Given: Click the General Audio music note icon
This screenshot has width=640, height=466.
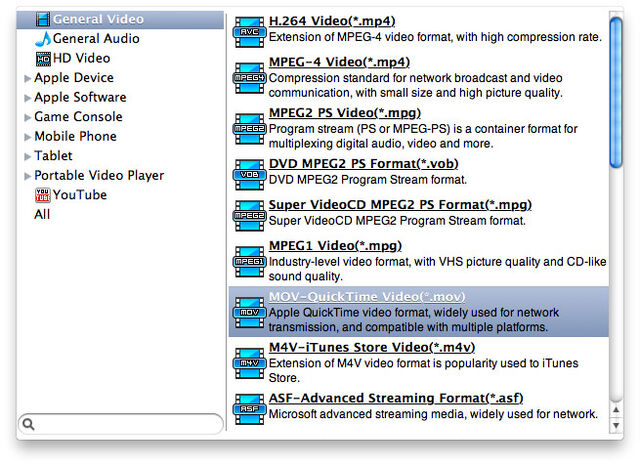Looking at the screenshot, I should click(43, 39).
